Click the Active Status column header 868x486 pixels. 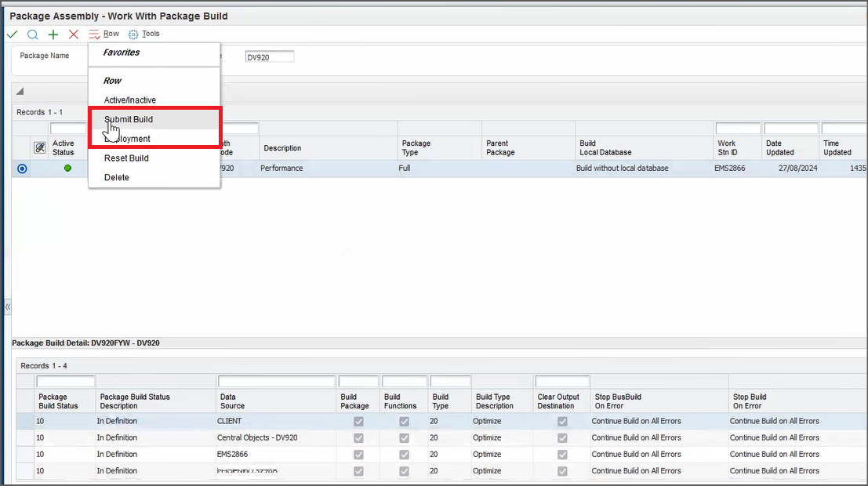[x=63, y=148]
